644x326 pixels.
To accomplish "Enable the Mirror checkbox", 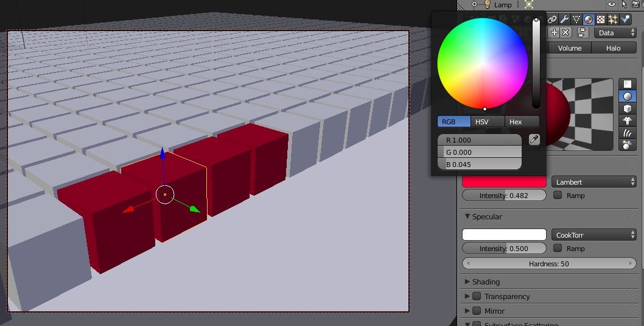I will [477, 311].
